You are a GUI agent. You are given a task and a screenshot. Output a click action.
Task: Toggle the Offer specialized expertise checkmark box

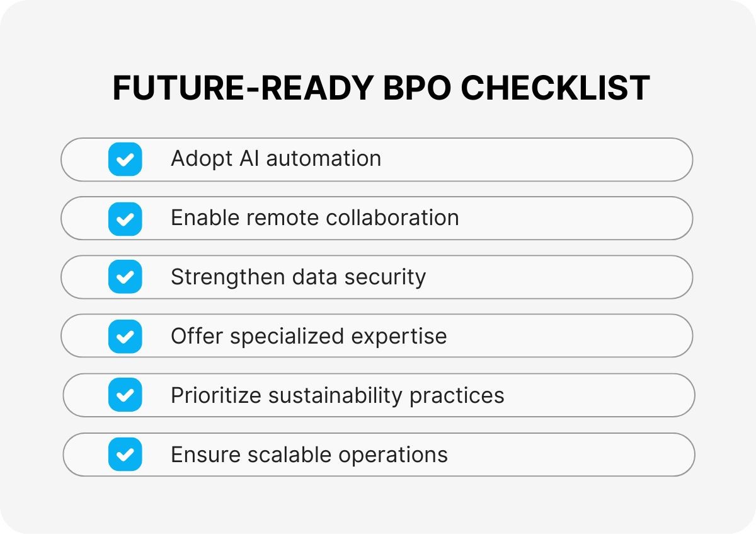tap(125, 337)
